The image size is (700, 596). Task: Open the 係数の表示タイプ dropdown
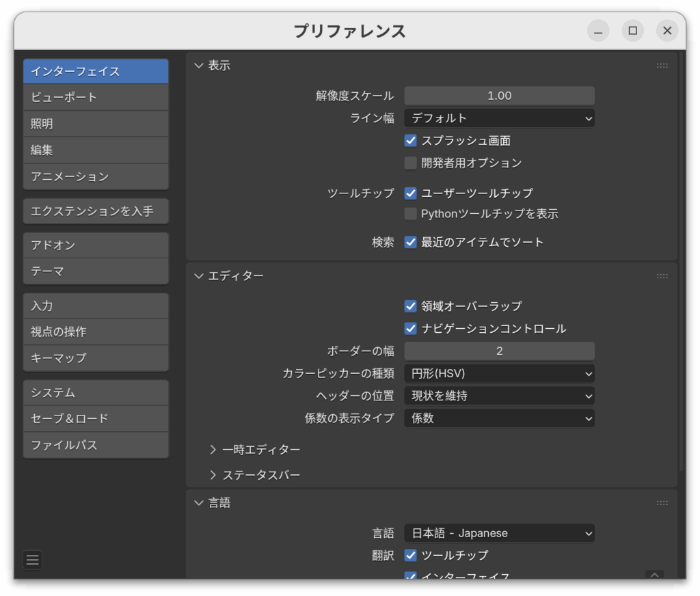[x=499, y=418]
